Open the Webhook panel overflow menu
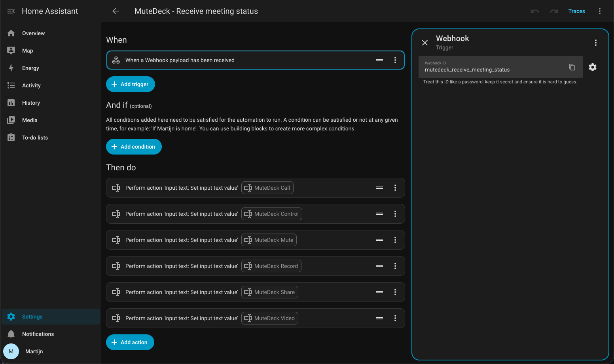The image size is (614, 364). point(596,43)
